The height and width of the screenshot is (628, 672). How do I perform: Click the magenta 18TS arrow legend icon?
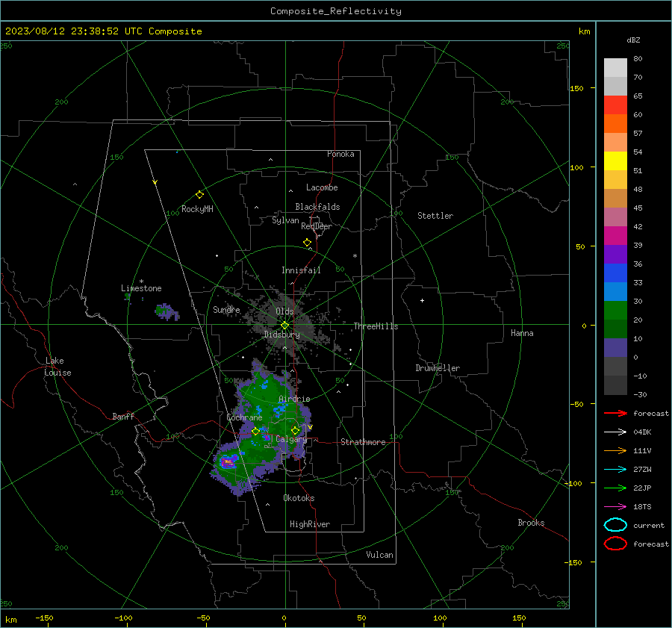(x=615, y=507)
